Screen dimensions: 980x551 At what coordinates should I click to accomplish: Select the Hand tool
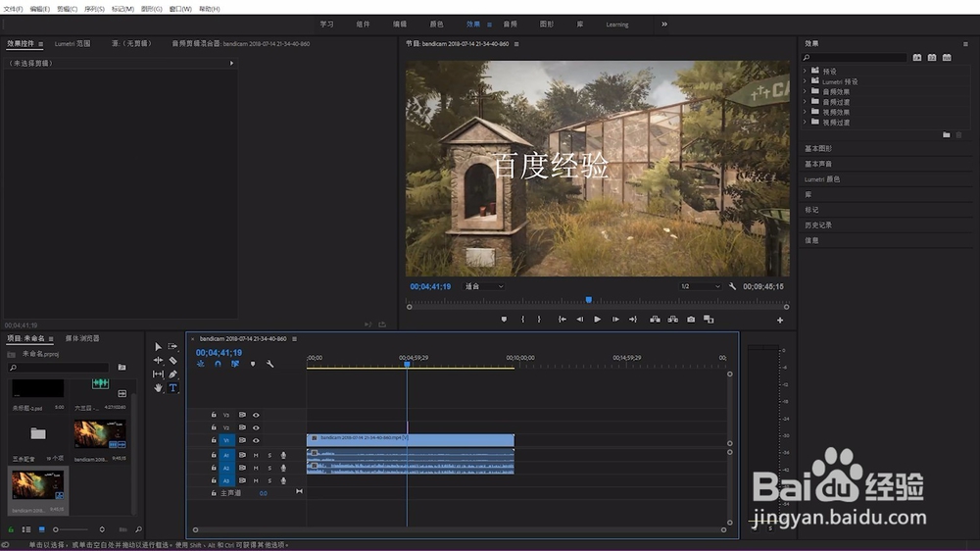158,388
